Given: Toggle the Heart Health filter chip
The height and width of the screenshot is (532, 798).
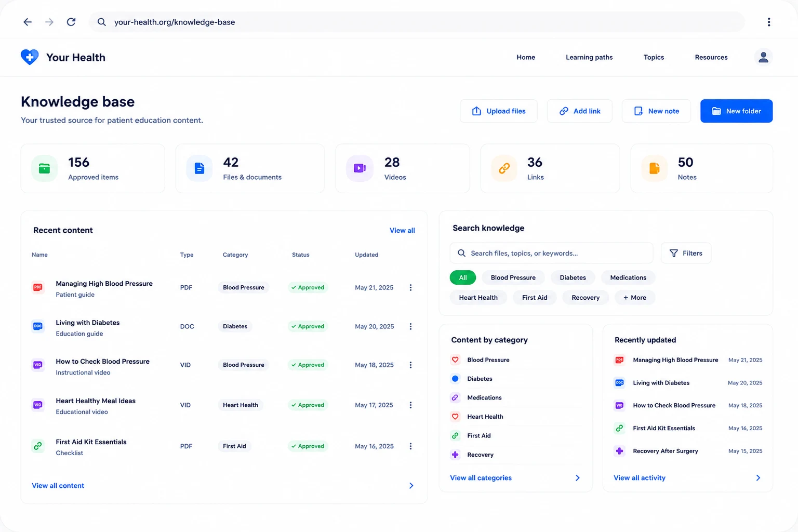Looking at the screenshot, I should [x=478, y=298].
